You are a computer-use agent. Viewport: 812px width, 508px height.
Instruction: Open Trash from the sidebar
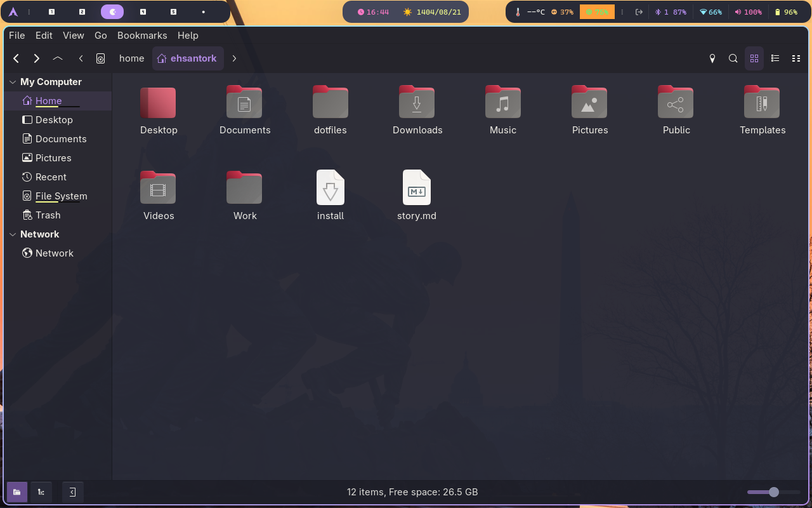[48, 215]
